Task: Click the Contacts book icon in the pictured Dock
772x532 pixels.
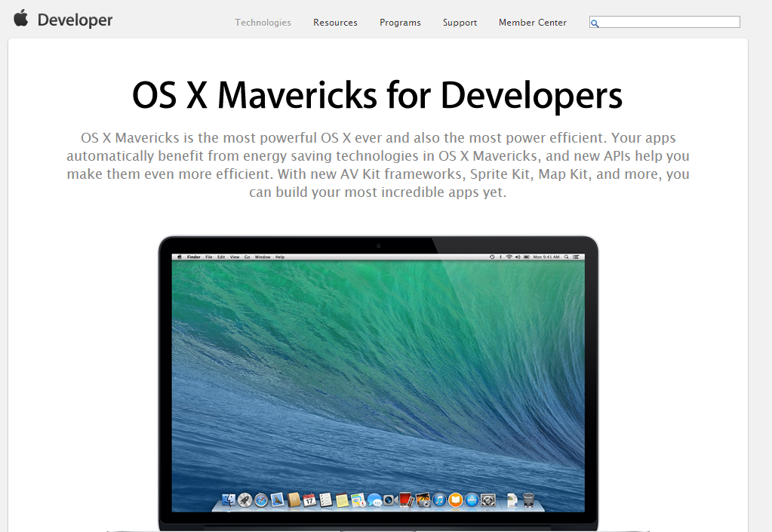Action: click(294, 500)
